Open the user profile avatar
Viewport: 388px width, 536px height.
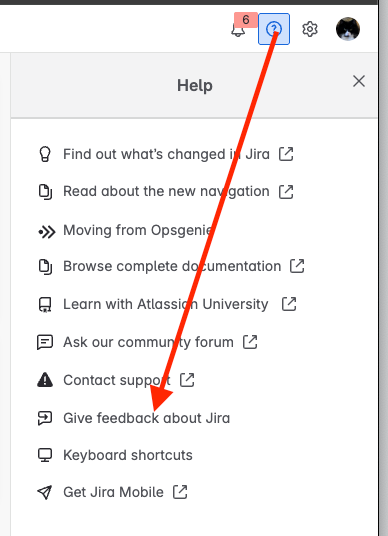[348, 29]
